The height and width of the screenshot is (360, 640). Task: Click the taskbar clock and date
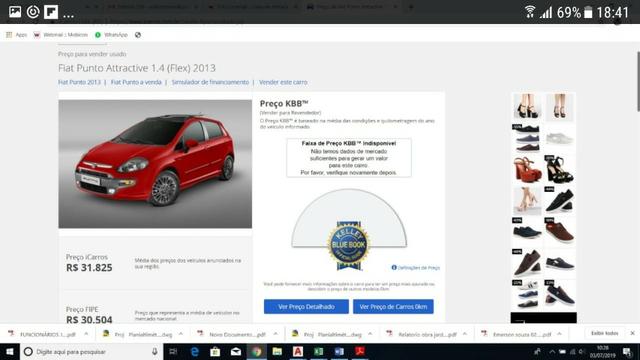602,351
